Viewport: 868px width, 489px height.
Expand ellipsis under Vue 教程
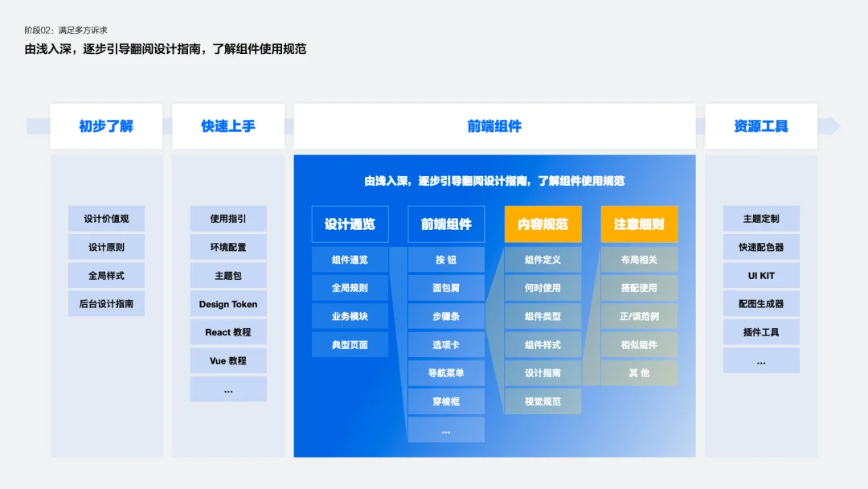[228, 388]
